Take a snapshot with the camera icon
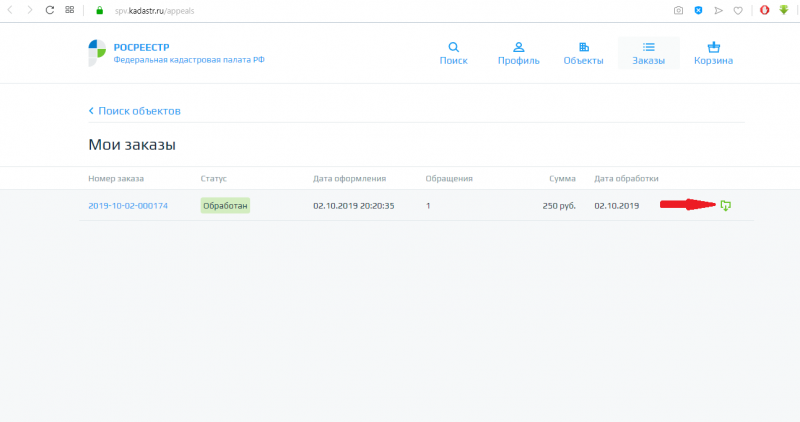800x422 pixels. 678,10
